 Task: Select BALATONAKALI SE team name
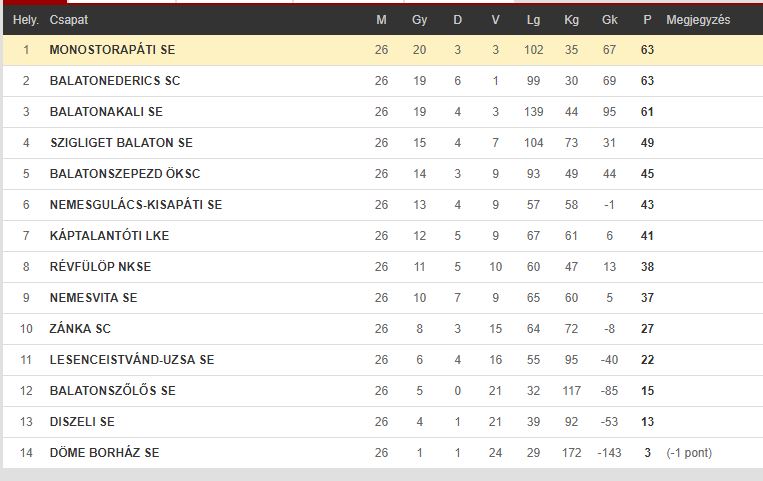click(x=106, y=112)
